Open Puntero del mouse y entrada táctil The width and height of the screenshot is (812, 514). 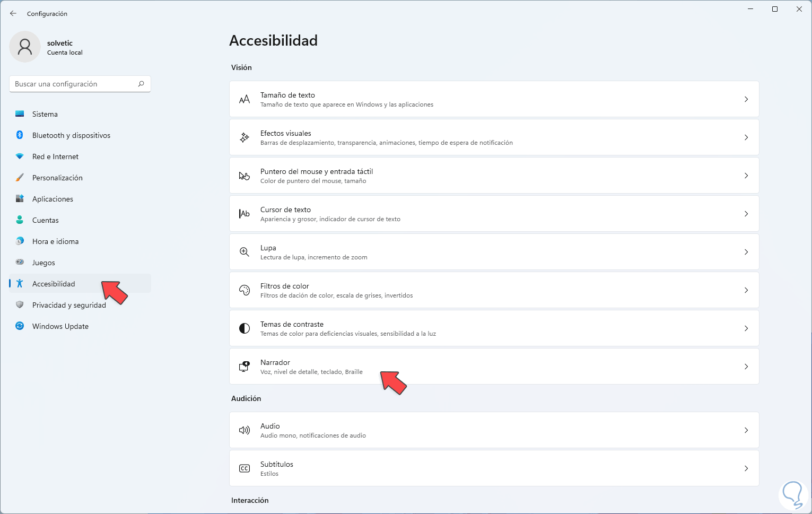[316, 172]
